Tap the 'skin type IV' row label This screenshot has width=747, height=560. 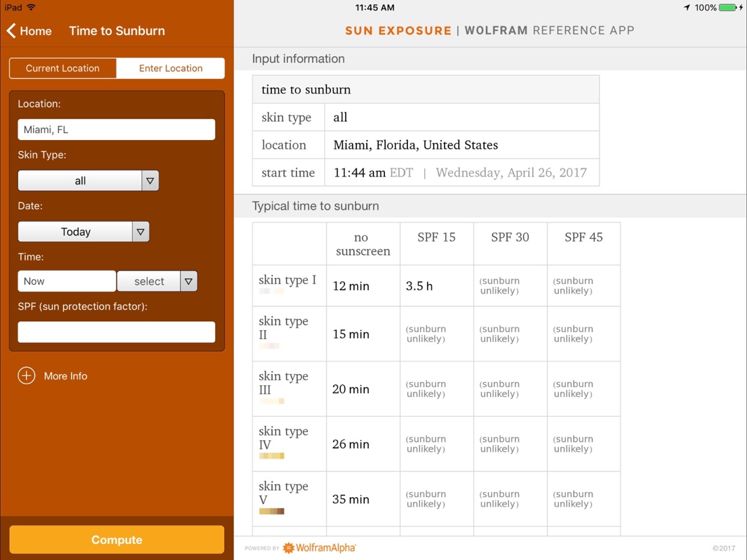click(x=284, y=438)
